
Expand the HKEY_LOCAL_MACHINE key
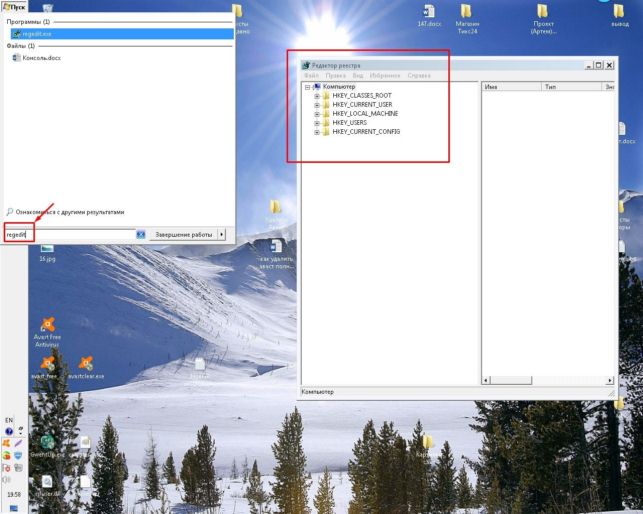pos(317,114)
